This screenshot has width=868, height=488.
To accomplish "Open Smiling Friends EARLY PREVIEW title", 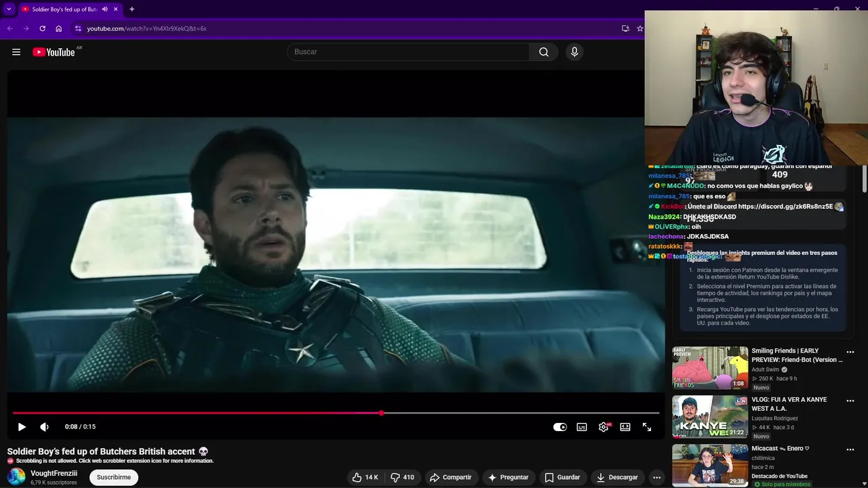I will pos(797,355).
